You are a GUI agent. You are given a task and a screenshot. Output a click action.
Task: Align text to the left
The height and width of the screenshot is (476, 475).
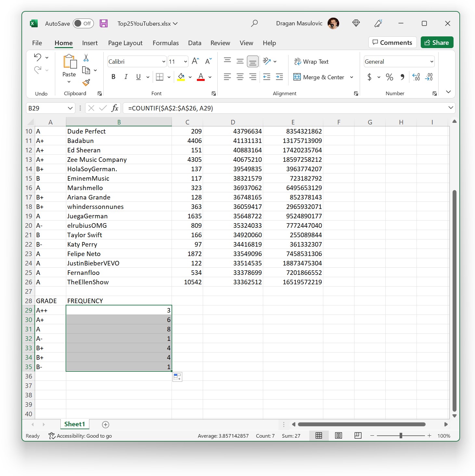(227, 77)
